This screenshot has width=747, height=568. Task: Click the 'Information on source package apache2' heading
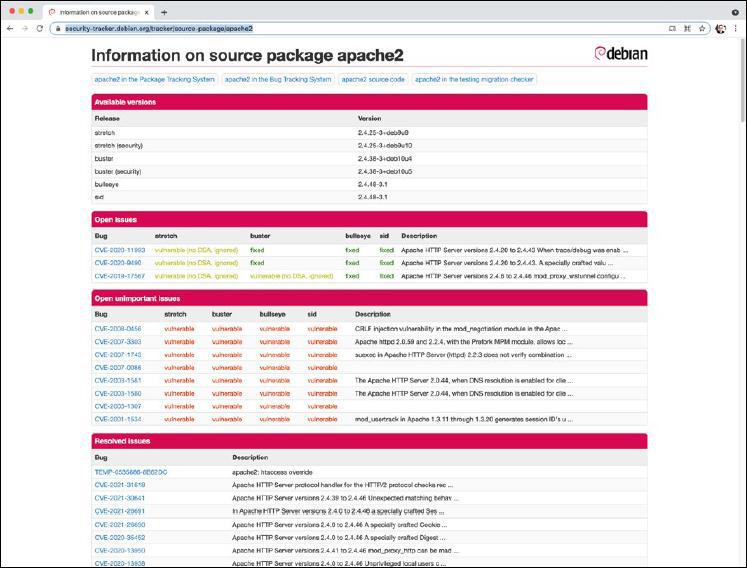click(x=247, y=55)
